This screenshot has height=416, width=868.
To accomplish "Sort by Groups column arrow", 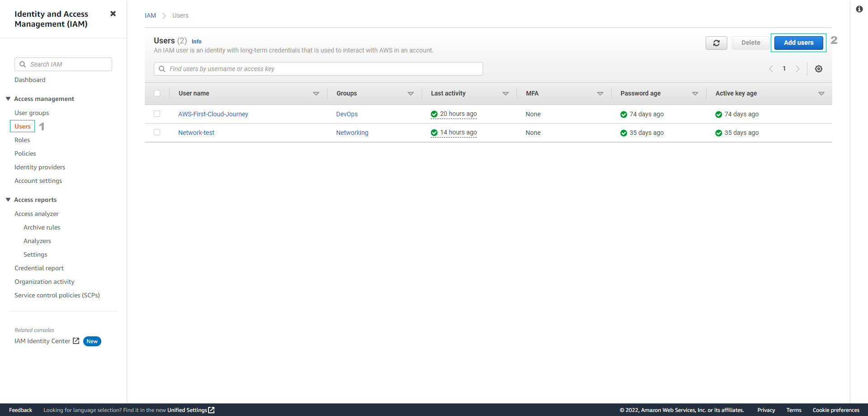I will click(411, 94).
